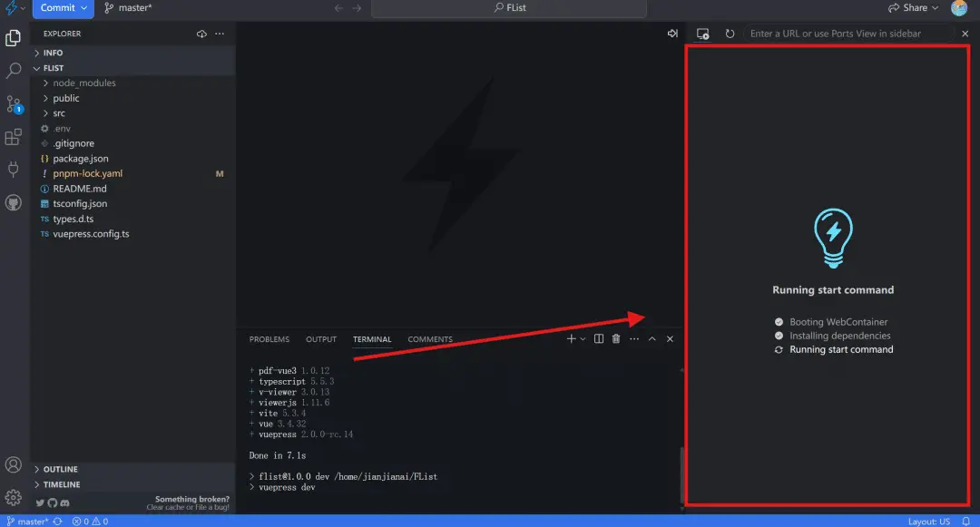Click the GitHub icon in the activity bar
The image size is (980, 527).
[14, 202]
